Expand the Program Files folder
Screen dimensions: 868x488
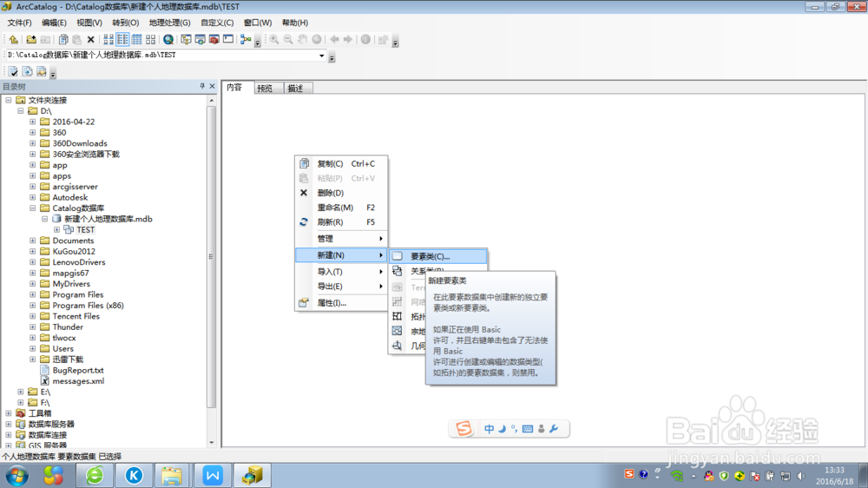point(33,294)
